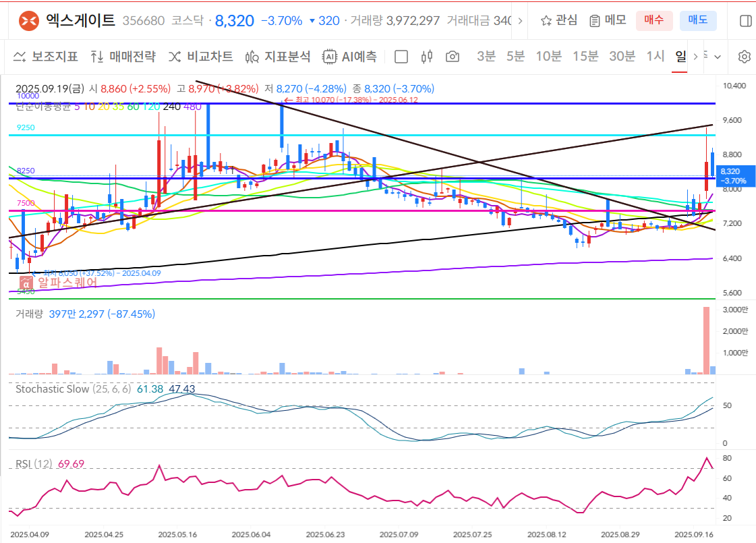
Task: Toggle the right side panel icon
Action: coord(747,20)
